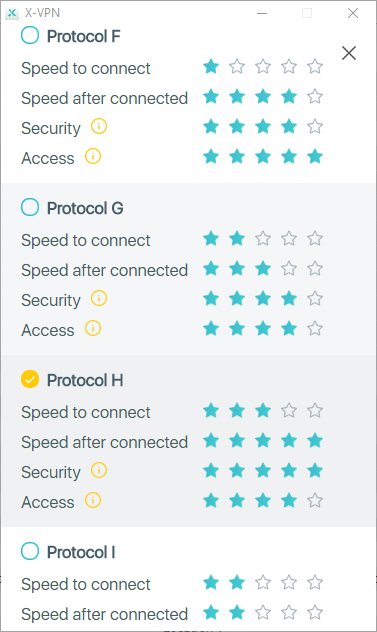Click Speed after connected text under Protocol H
Screen dimensions: 377x632
104,442
